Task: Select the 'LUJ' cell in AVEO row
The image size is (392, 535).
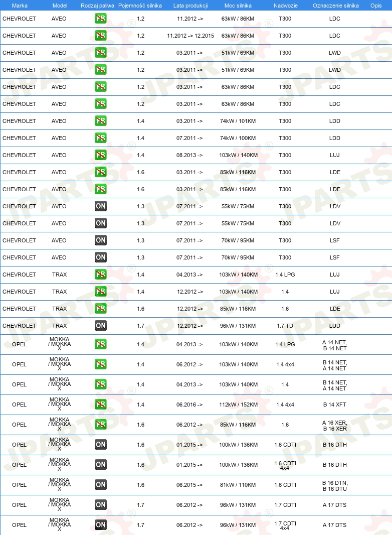Action: click(x=335, y=155)
